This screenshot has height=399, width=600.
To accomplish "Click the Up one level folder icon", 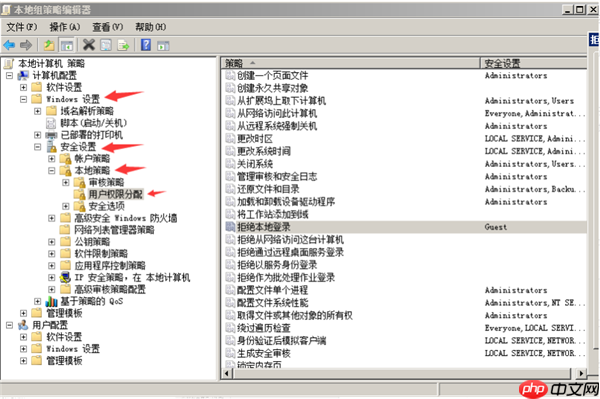I will pyautogui.click(x=49, y=46).
